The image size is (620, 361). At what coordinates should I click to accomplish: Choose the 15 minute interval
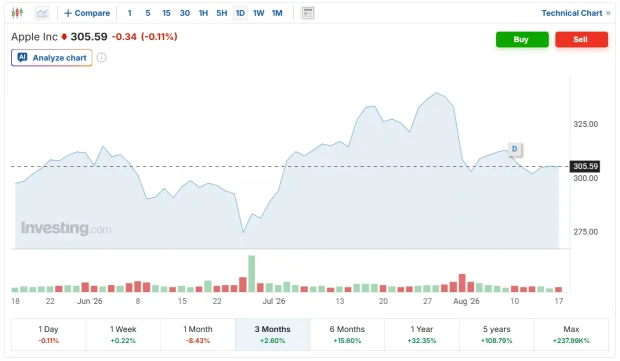[166, 13]
